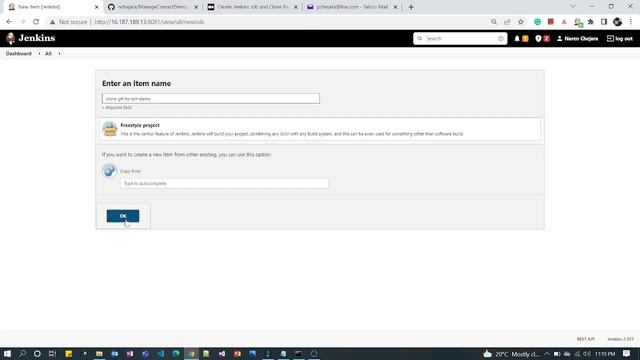Open Microsoft Edge from the taskbar
The image size is (640, 360).
[x=176, y=353]
